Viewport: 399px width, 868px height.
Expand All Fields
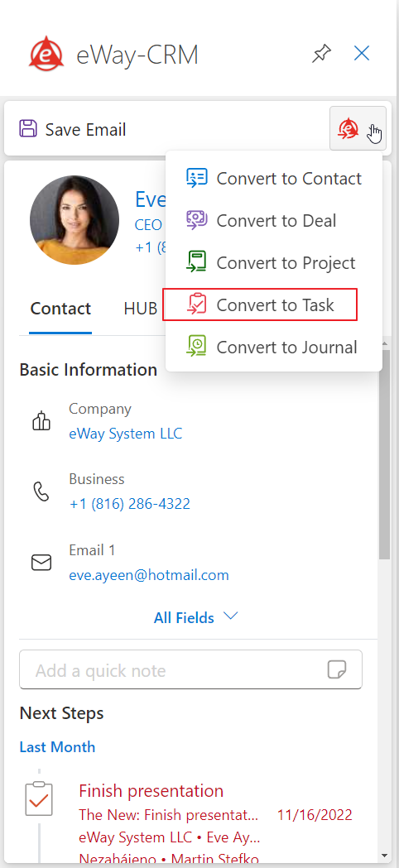point(196,617)
